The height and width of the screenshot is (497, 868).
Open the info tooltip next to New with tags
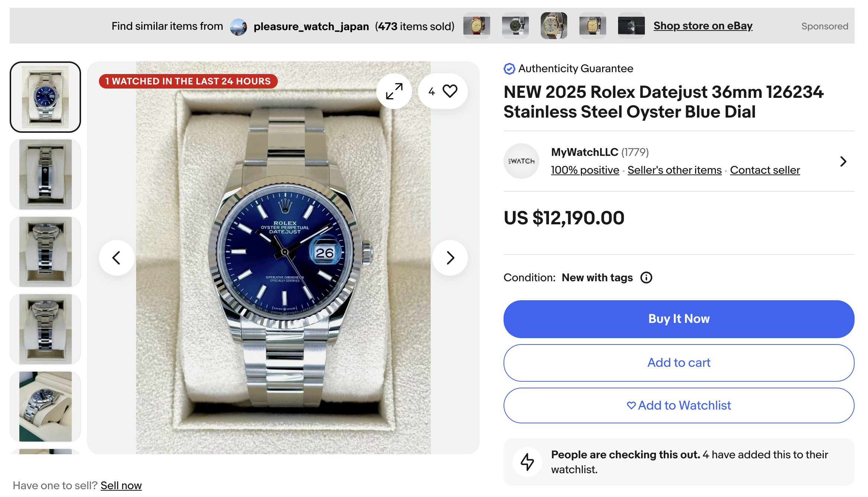click(x=646, y=277)
